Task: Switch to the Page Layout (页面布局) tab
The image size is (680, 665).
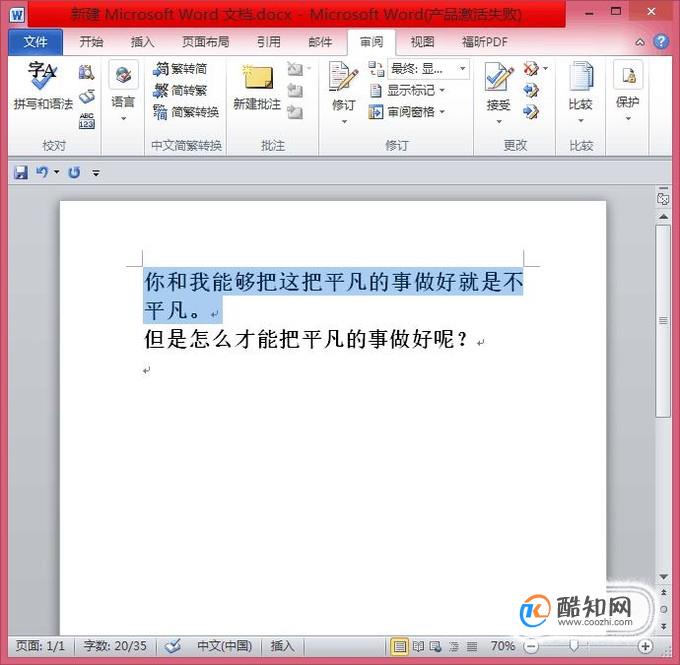Action: pos(206,42)
